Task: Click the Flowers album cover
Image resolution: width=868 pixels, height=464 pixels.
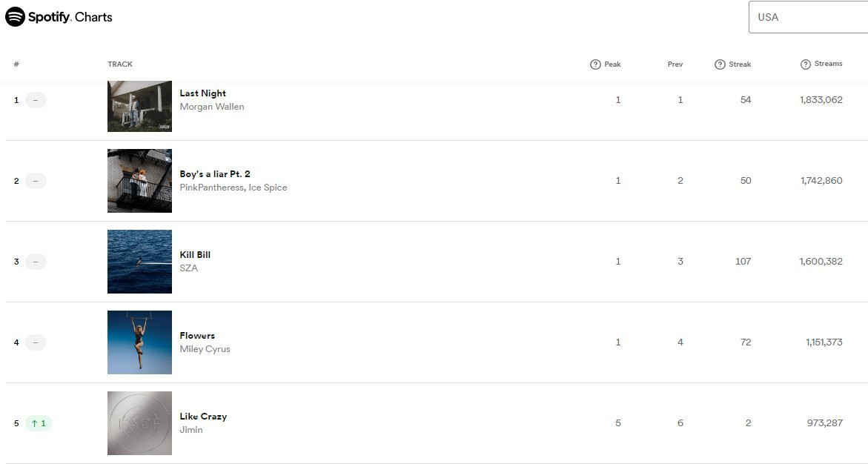Action: pyautogui.click(x=139, y=342)
